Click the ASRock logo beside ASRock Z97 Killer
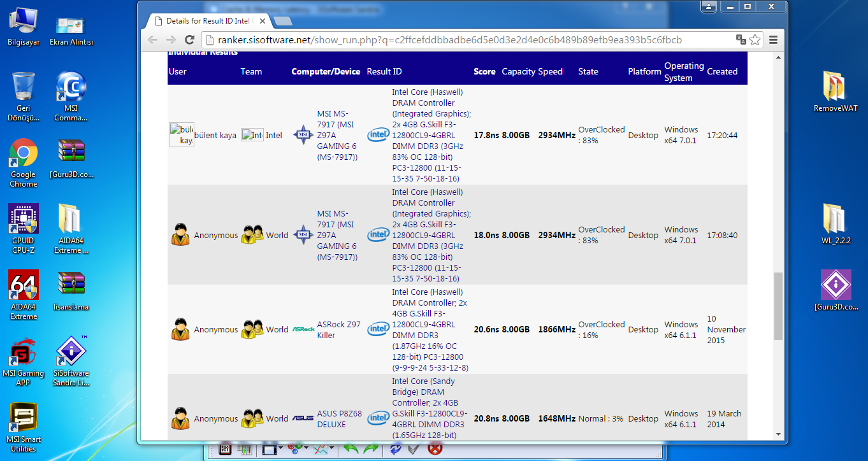 click(303, 329)
